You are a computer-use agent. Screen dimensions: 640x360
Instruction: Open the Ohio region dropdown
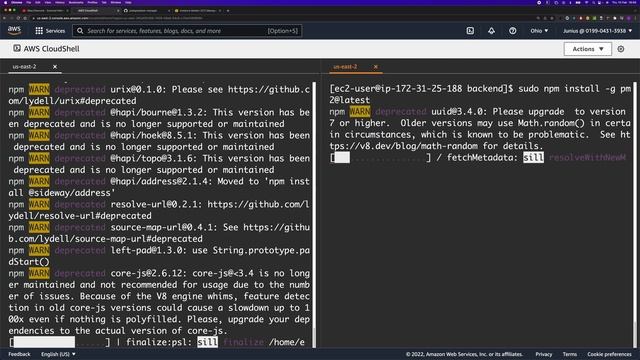coord(539,31)
